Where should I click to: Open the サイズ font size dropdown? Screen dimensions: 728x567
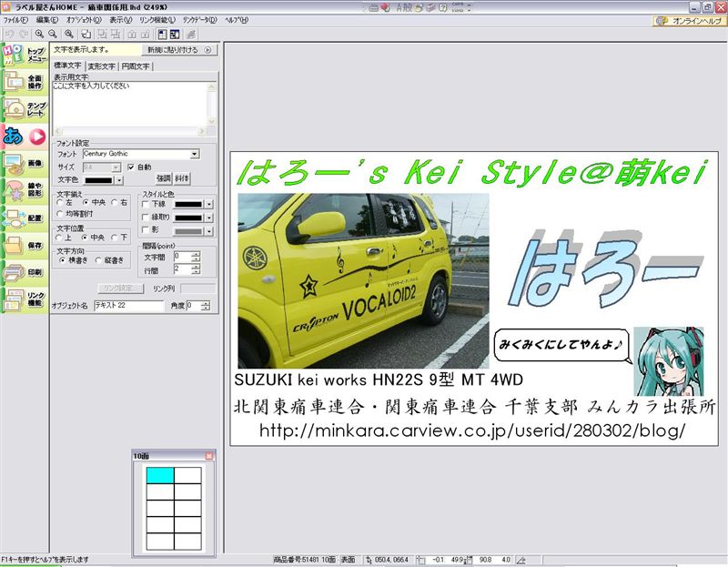point(116,167)
